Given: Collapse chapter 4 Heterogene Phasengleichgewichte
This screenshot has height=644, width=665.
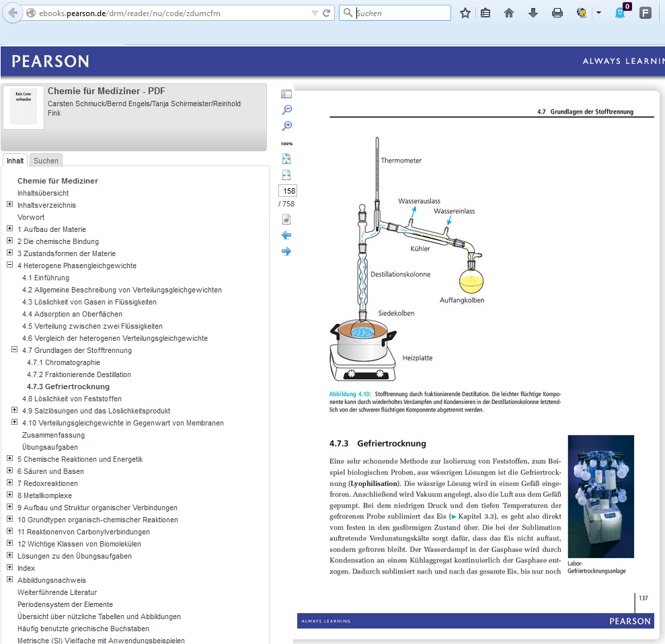Looking at the screenshot, I should click(x=10, y=266).
